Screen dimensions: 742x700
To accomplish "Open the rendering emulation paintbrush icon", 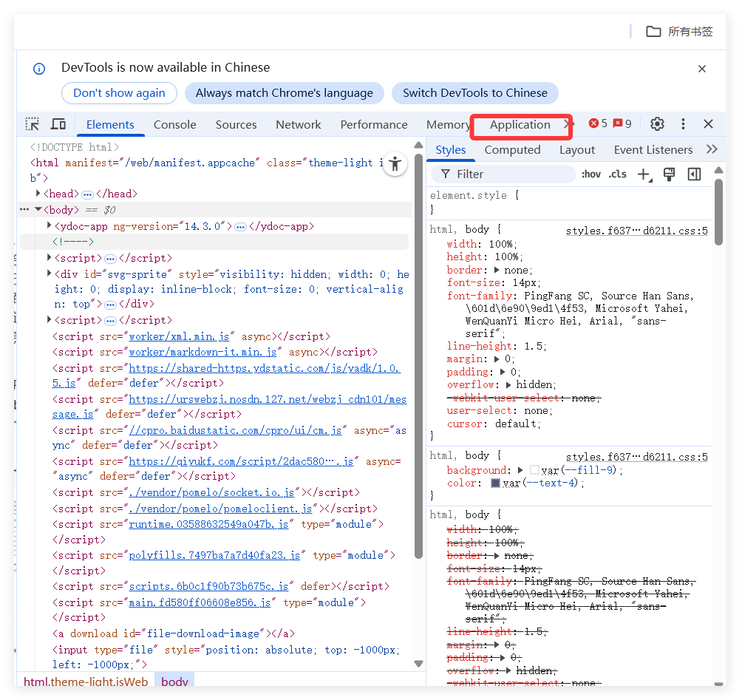I will [x=670, y=174].
